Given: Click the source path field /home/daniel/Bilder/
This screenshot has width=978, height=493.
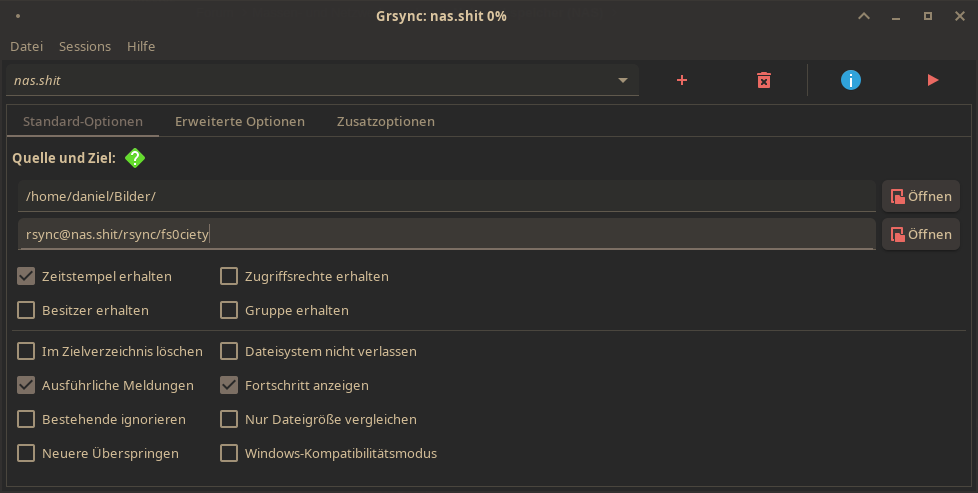Looking at the screenshot, I should click(x=447, y=197).
